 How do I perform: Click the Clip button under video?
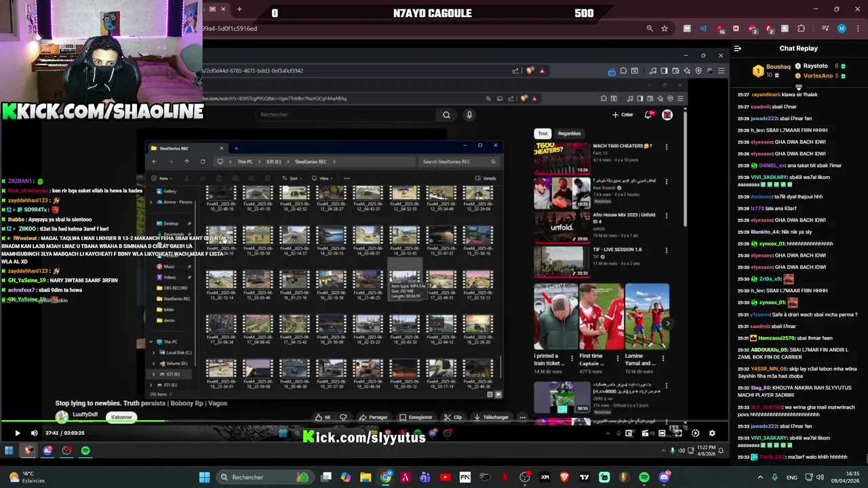[x=453, y=418]
